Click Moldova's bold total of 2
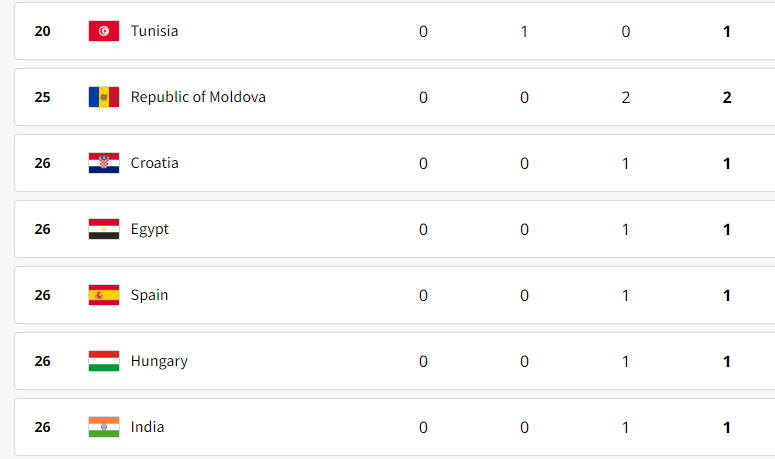 pos(727,97)
